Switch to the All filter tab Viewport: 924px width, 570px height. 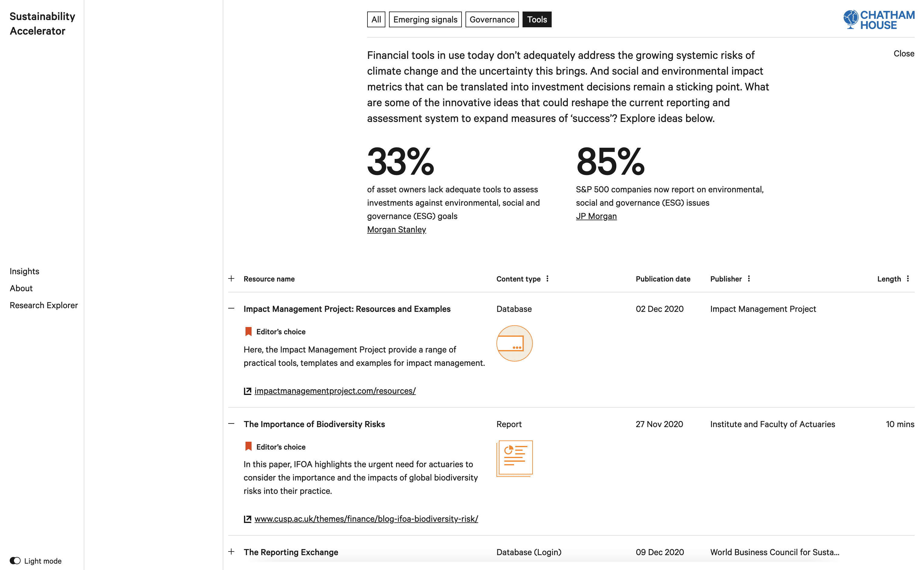376,20
